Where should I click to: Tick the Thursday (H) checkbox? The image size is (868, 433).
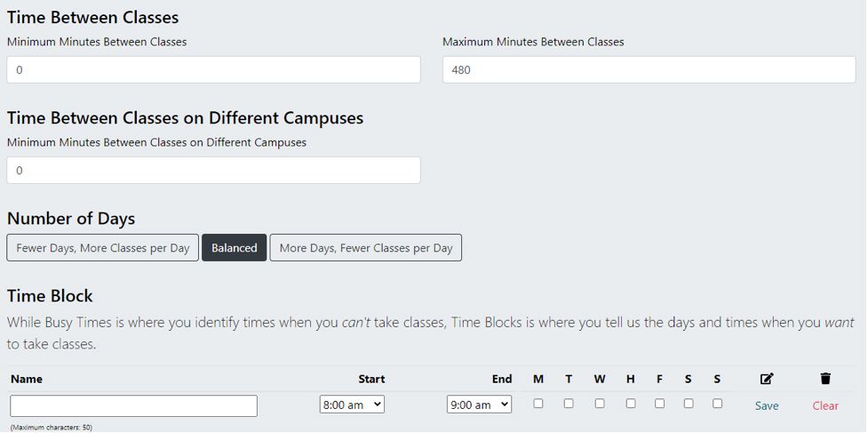[x=631, y=404]
